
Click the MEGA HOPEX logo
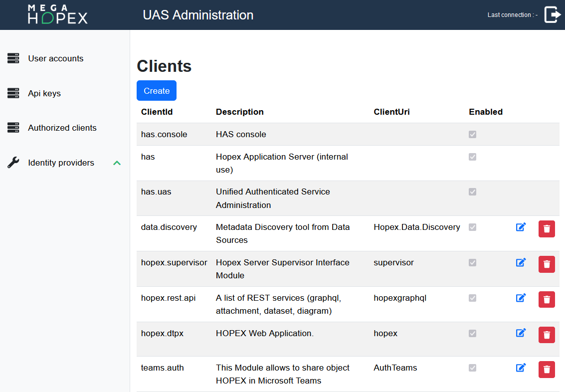pyautogui.click(x=57, y=14)
